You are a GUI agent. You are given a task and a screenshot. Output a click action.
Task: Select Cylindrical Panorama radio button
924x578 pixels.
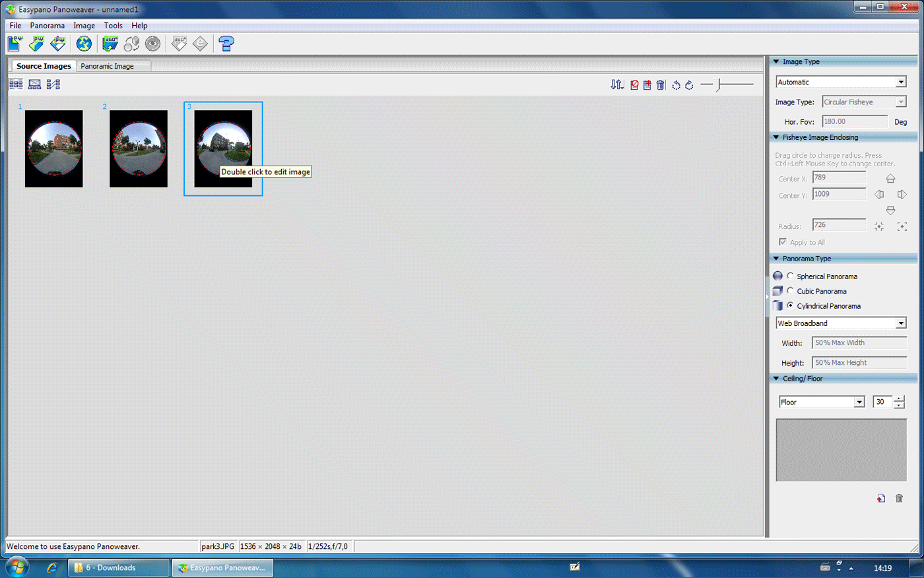coord(790,305)
